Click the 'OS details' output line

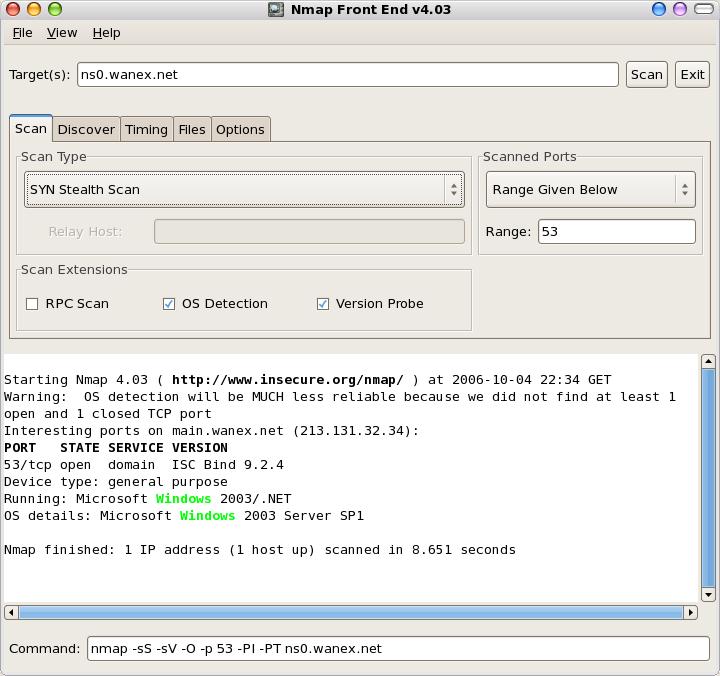184,516
